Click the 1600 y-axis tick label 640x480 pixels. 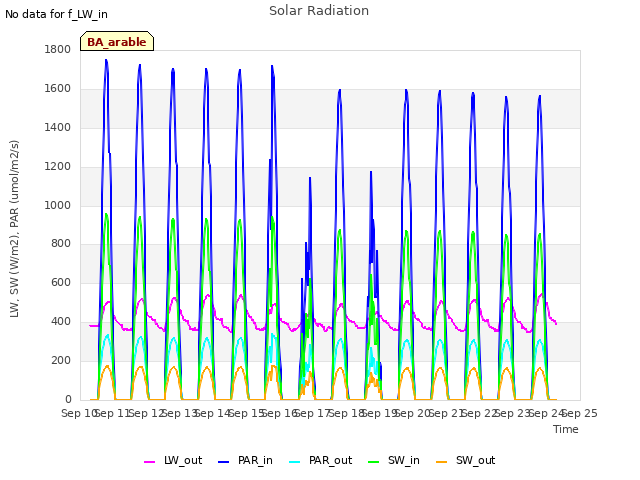[x=58, y=89]
